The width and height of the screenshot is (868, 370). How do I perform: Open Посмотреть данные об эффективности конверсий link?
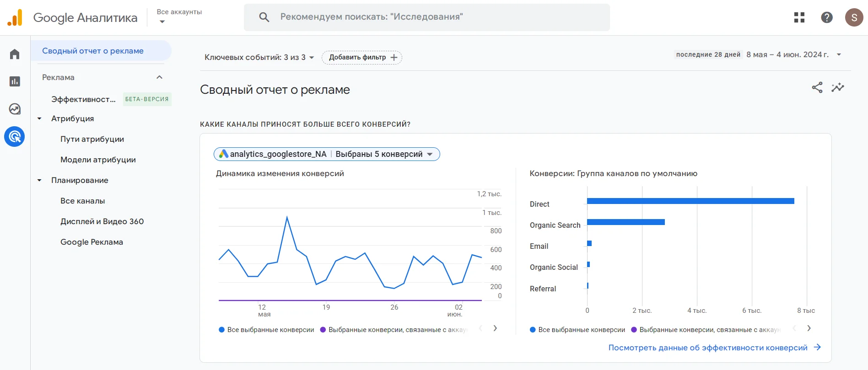tap(708, 348)
